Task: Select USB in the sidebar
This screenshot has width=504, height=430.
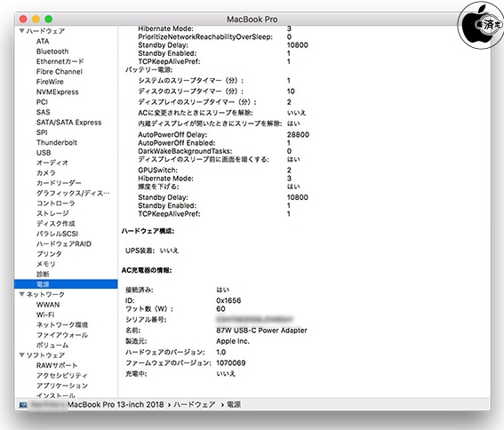Action: tap(44, 153)
